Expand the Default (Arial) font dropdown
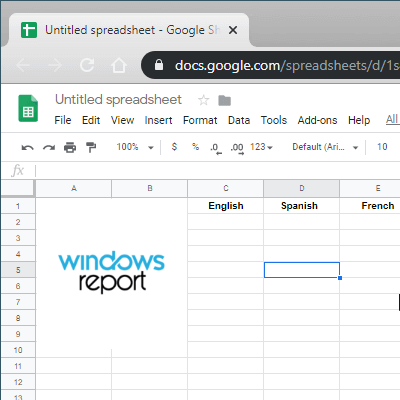Viewport: 400px width, 400px height. point(325,147)
